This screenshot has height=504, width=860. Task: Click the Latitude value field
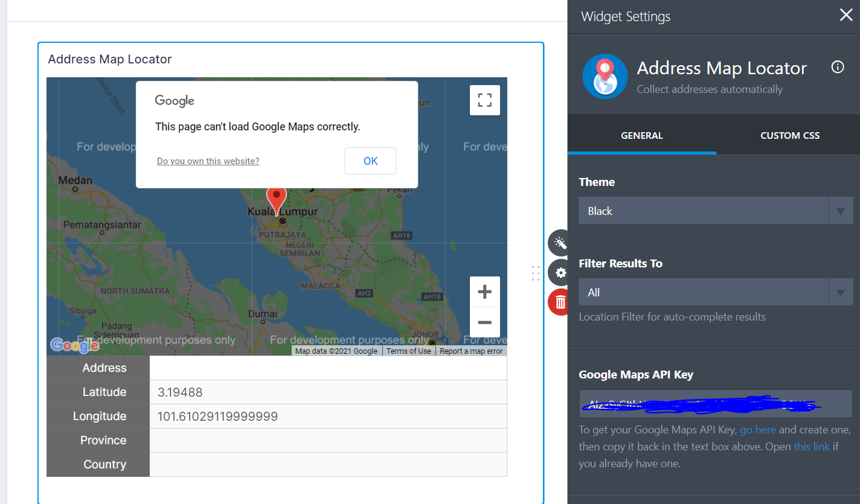click(328, 392)
